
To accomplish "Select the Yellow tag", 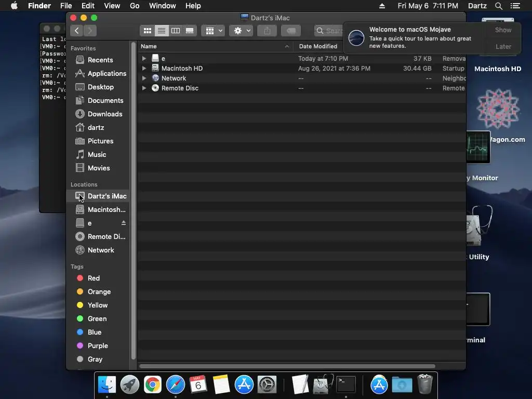I will click(x=98, y=305).
